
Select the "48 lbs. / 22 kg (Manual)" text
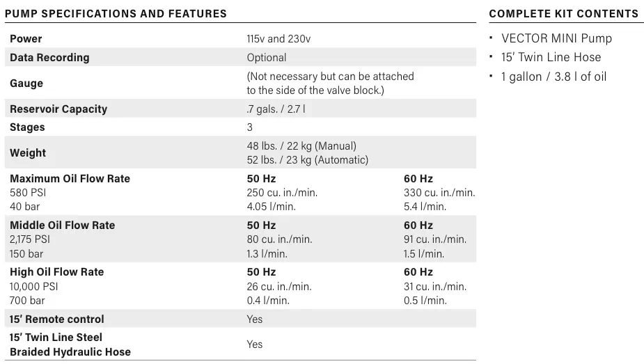tap(301, 145)
